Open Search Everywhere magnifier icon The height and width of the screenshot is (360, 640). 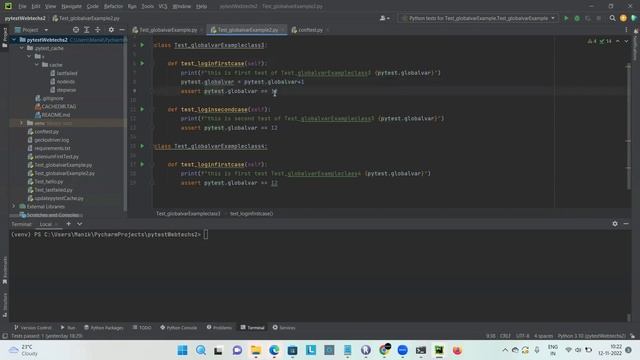pyautogui.click(x=612, y=18)
